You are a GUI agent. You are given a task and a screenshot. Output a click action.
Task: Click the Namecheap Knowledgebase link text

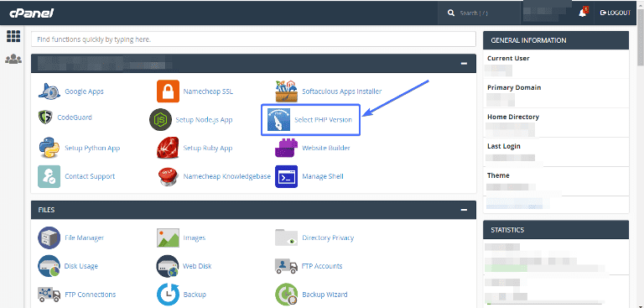pos(227,176)
